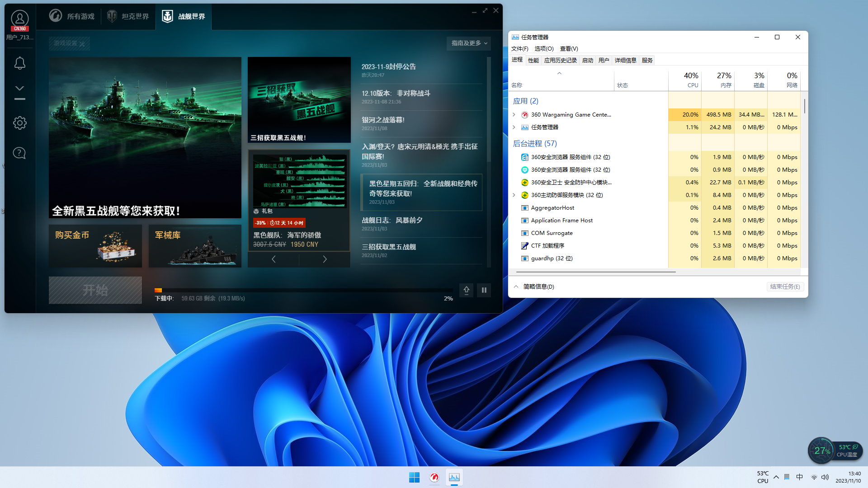Viewport: 868px width, 488px height.
Task: Select Application Frame Host process row
Action: click(x=655, y=221)
